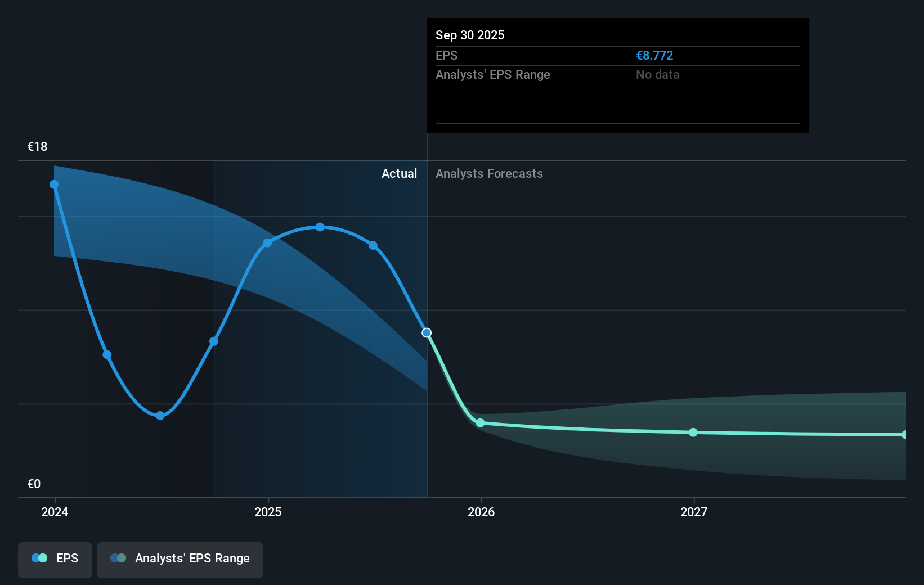The height and width of the screenshot is (585, 924).
Task: Click the €8.772 EPS value link
Action: (654, 55)
